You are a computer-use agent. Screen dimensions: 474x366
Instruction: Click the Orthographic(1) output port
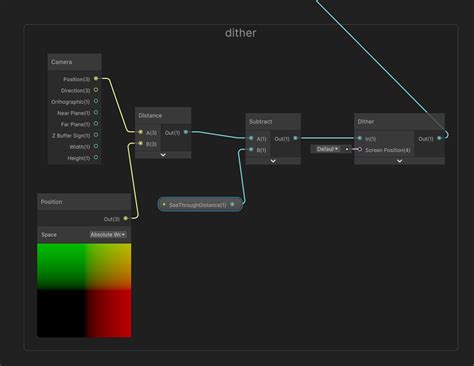point(96,101)
